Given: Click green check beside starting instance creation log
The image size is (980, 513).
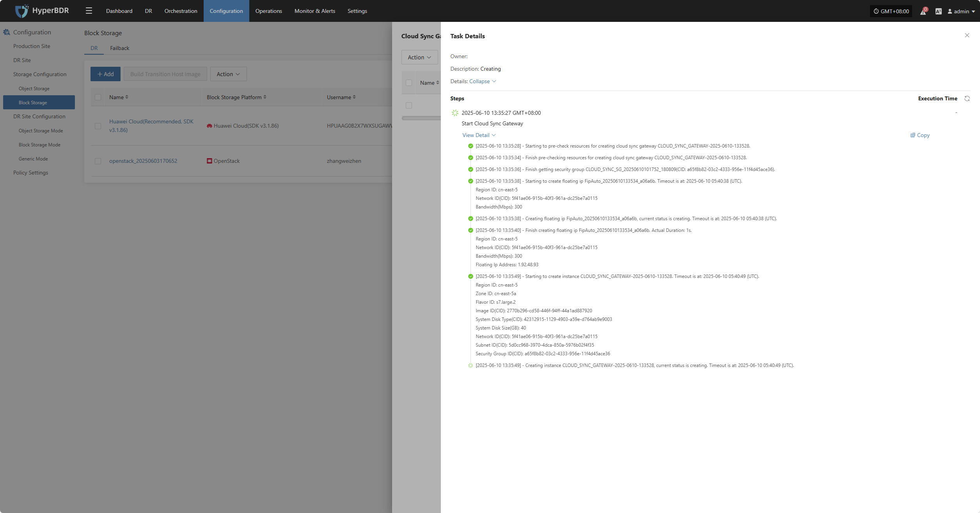Looking at the screenshot, I should [x=470, y=276].
